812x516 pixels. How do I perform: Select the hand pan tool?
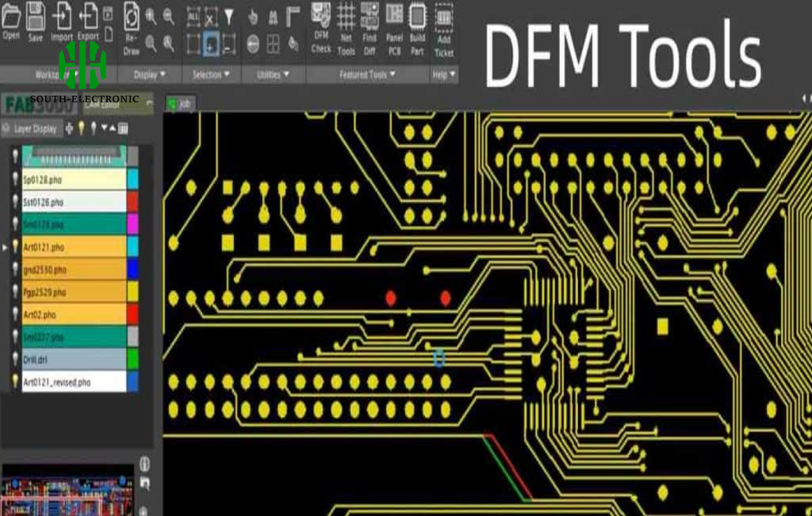coord(253,17)
